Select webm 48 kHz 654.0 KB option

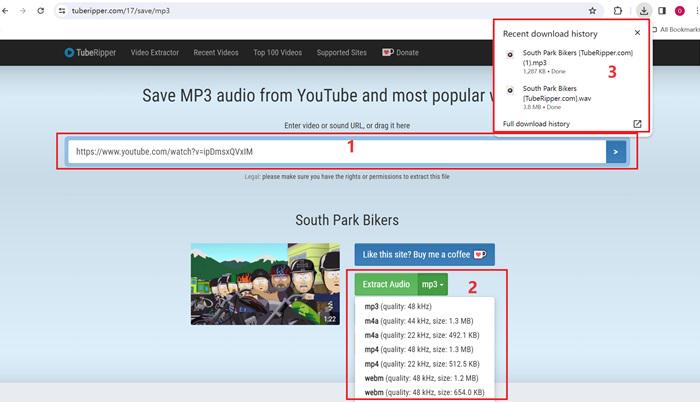point(425,392)
